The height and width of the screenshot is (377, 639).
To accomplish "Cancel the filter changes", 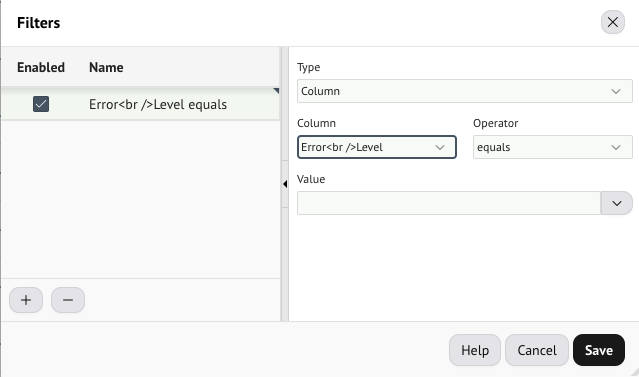I will 537,350.
